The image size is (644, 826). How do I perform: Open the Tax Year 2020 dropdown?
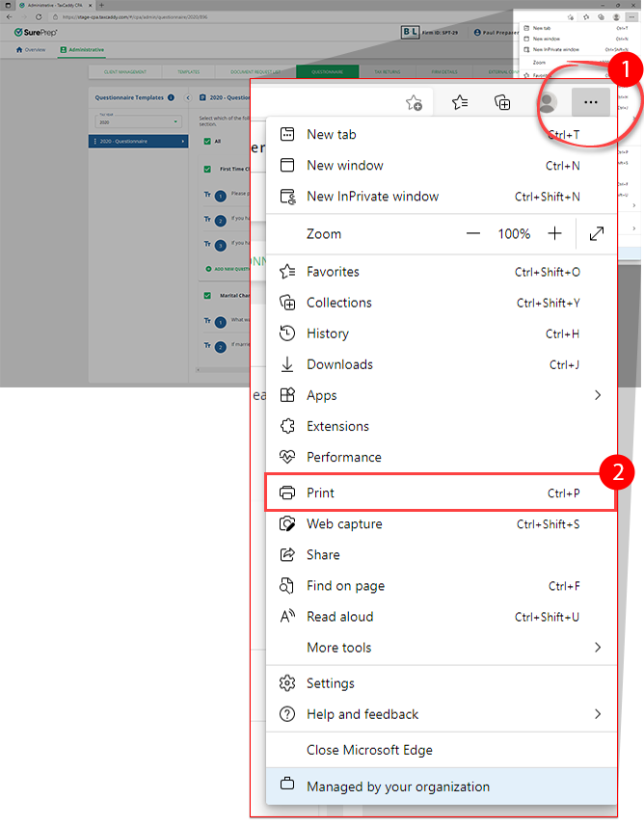[x=138, y=121]
